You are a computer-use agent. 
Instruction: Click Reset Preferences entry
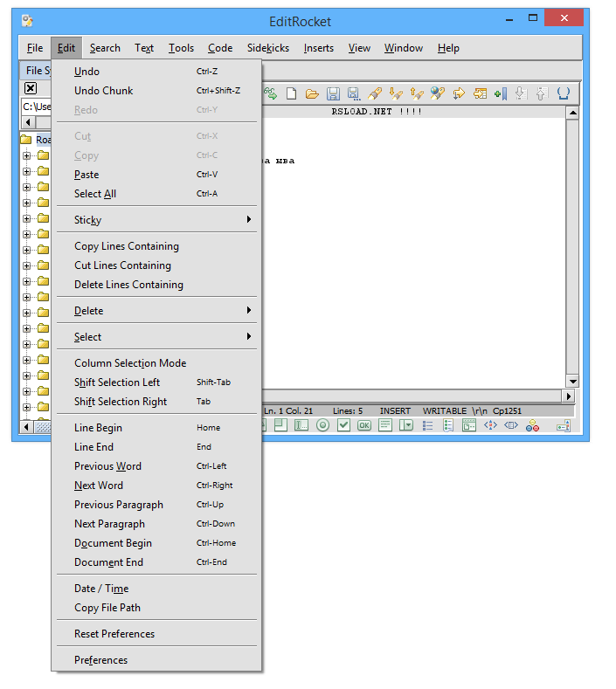click(x=156, y=634)
